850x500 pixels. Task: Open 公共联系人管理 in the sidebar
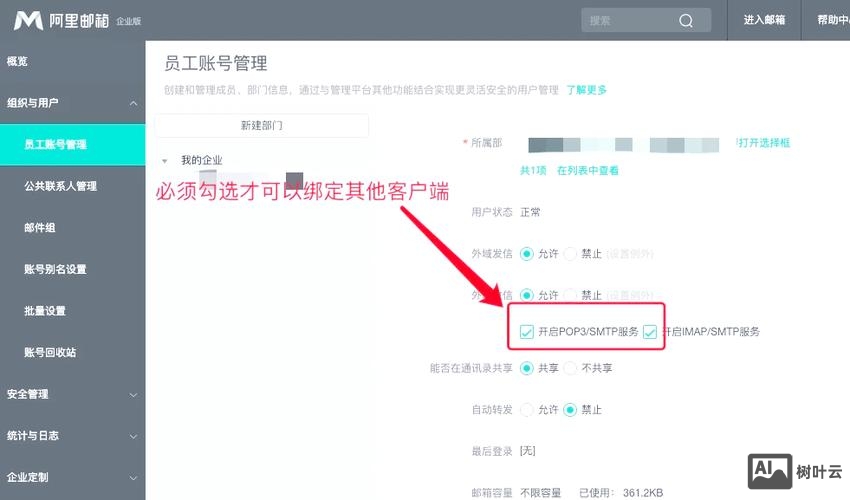[61, 186]
